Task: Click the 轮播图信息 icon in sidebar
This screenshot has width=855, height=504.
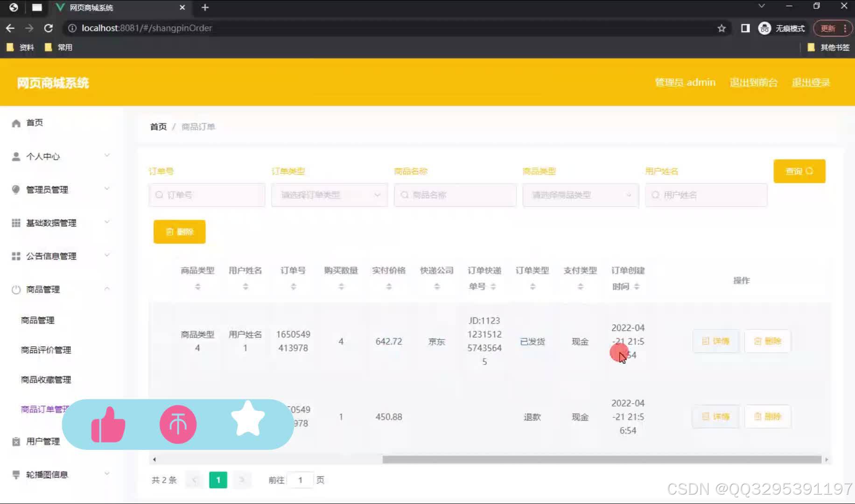Action: 16,475
